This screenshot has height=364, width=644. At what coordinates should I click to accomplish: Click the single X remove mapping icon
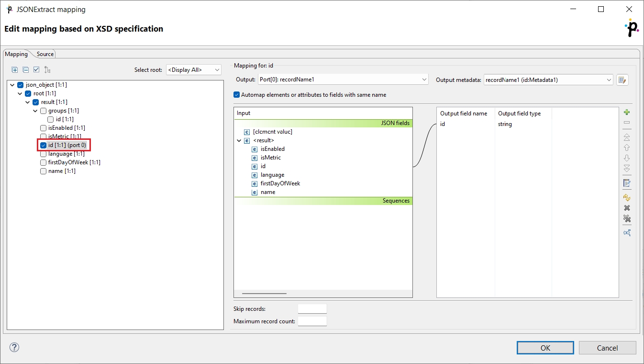point(627,208)
